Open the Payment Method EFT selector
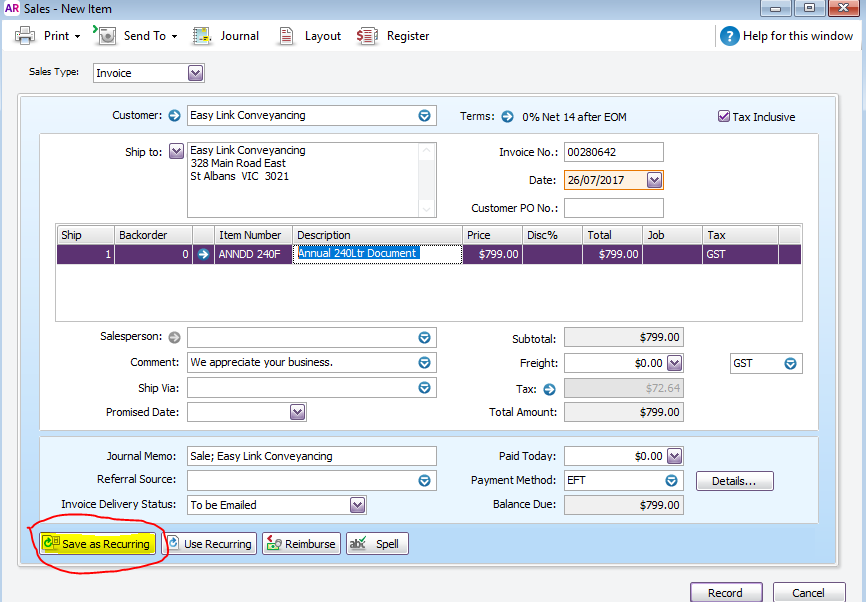 coord(671,480)
